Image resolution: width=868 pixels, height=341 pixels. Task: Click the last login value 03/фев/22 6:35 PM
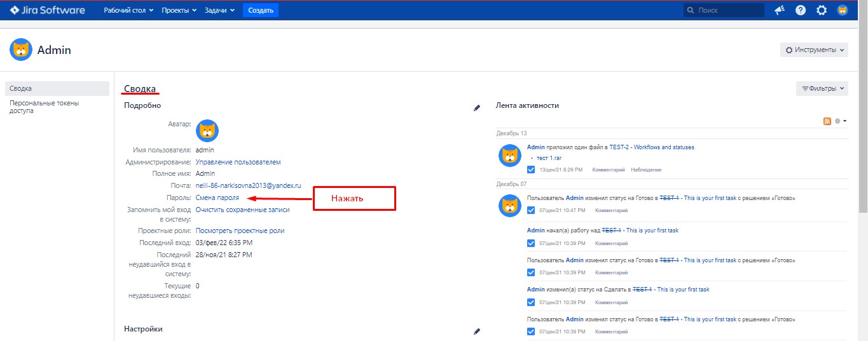click(x=224, y=243)
